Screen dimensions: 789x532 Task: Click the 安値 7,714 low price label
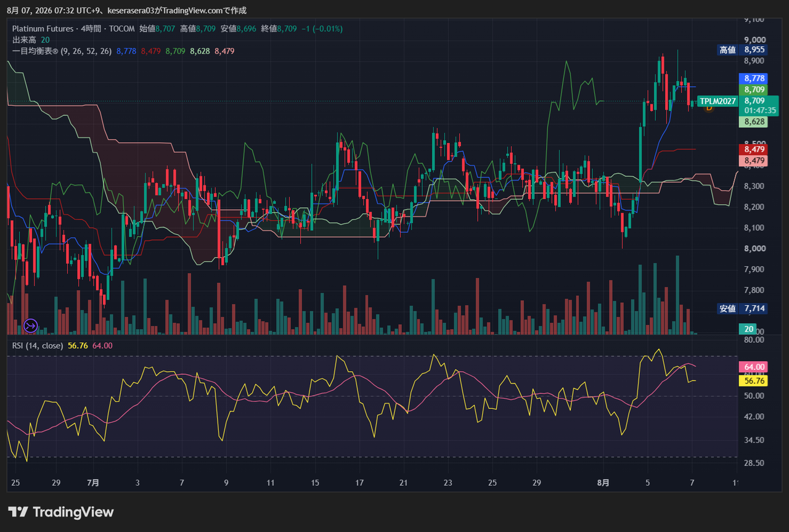click(743, 308)
